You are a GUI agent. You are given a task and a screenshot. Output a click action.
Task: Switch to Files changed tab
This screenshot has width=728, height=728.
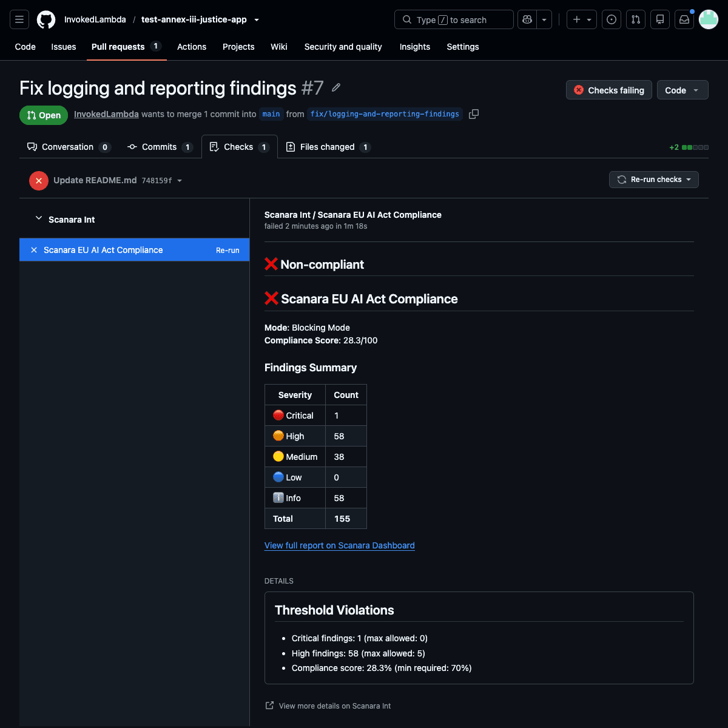tap(328, 147)
